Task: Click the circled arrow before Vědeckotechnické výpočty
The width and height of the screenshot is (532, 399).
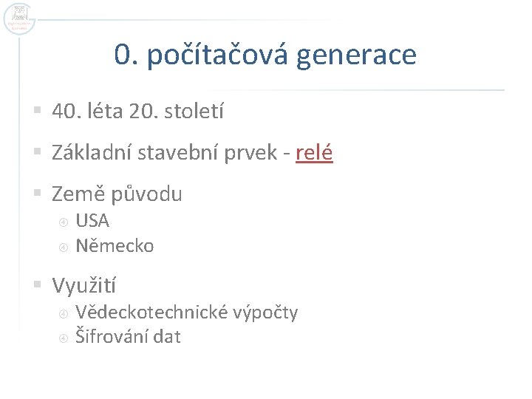Action: tap(64, 313)
